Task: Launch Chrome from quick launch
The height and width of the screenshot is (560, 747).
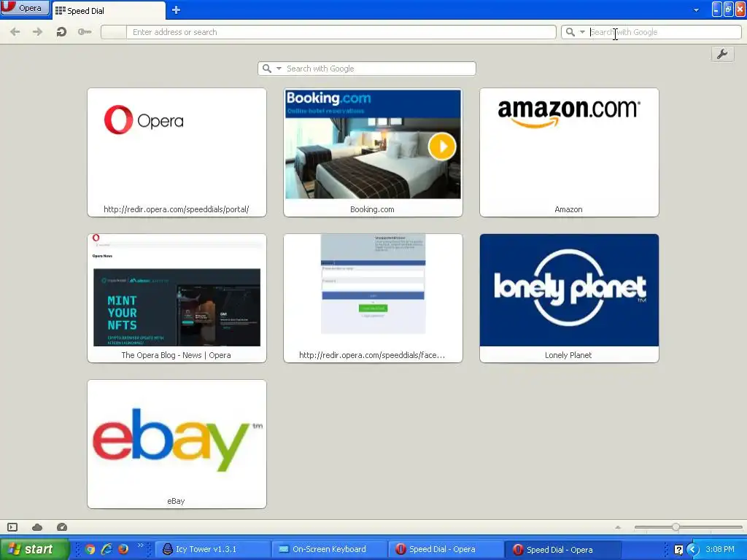Action: click(x=90, y=550)
